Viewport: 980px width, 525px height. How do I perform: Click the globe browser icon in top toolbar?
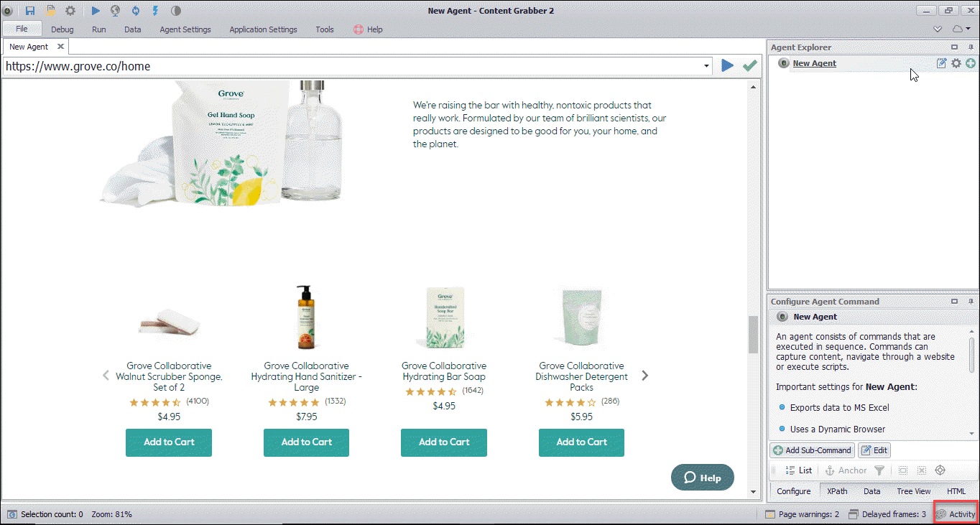pos(116,11)
